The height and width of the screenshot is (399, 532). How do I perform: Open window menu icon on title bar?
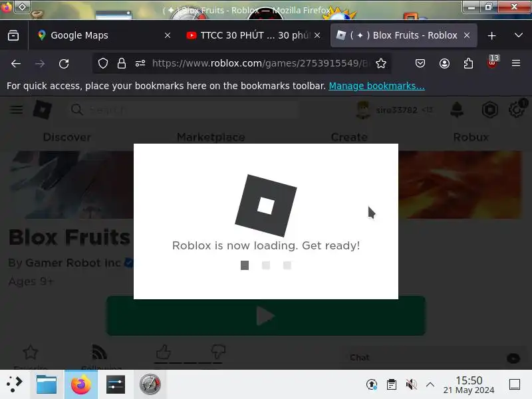[x=7, y=7]
